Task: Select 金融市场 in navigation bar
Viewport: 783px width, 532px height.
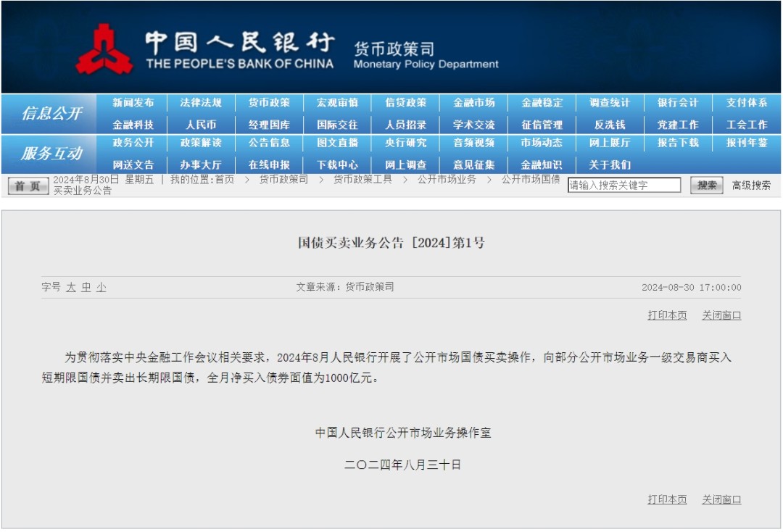Action: [474, 103]
